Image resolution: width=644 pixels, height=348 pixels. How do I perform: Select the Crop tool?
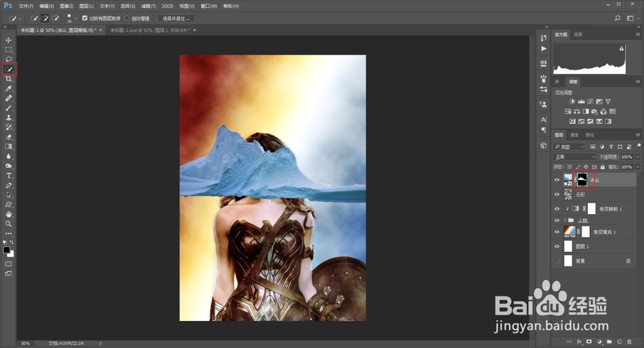click(8, 78)
